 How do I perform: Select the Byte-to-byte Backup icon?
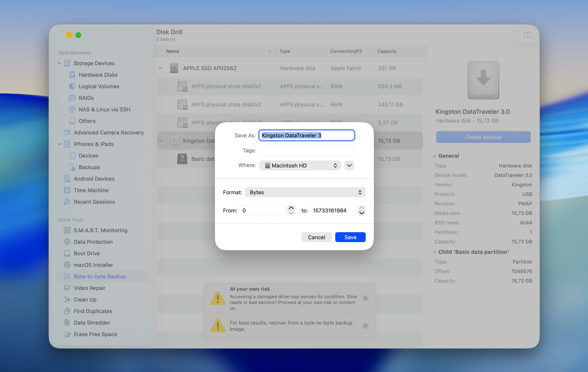[67, 276]
